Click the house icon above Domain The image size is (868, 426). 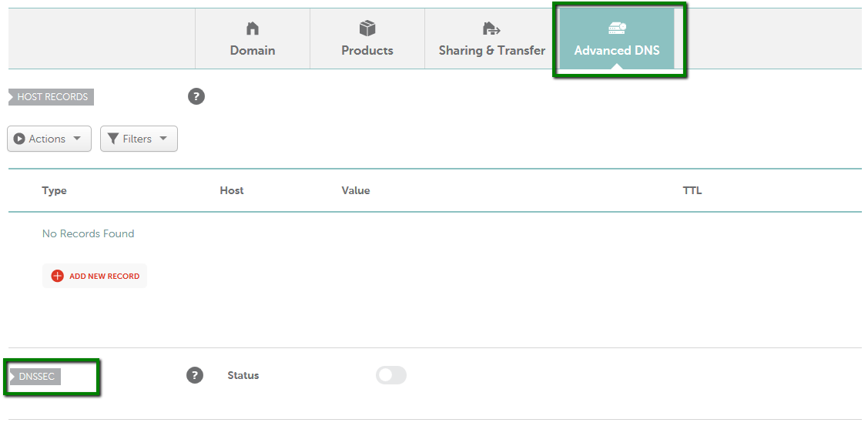click(x=253, y=28)
